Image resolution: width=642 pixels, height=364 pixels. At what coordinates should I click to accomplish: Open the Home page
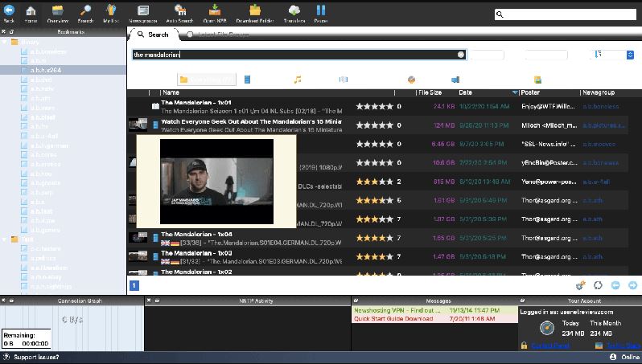pyautogui.click(x=31, y=13)
